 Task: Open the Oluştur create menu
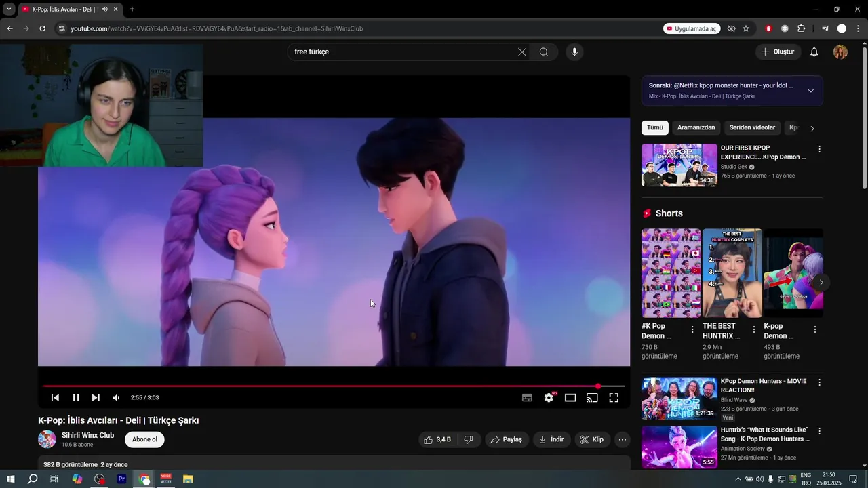778,52
